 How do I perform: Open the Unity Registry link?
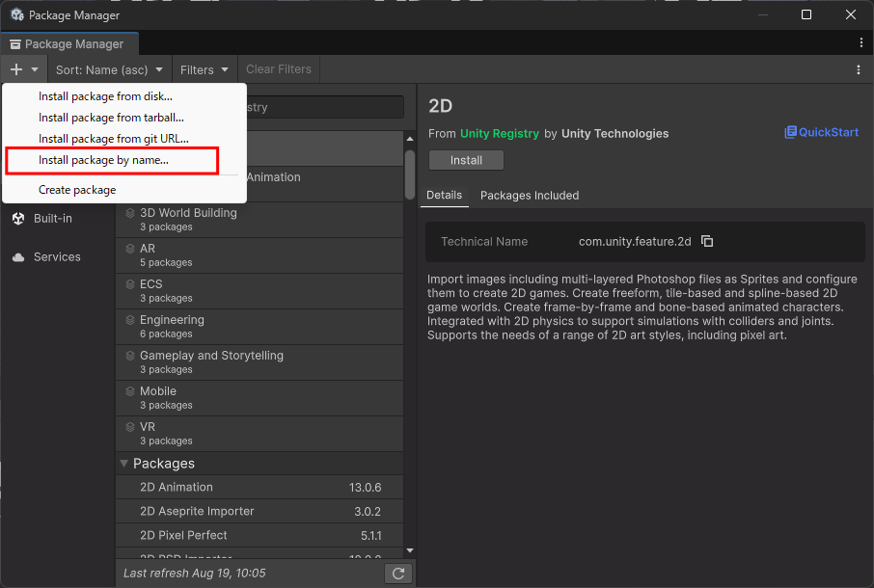pyautogui.click(x=500, y=134)
